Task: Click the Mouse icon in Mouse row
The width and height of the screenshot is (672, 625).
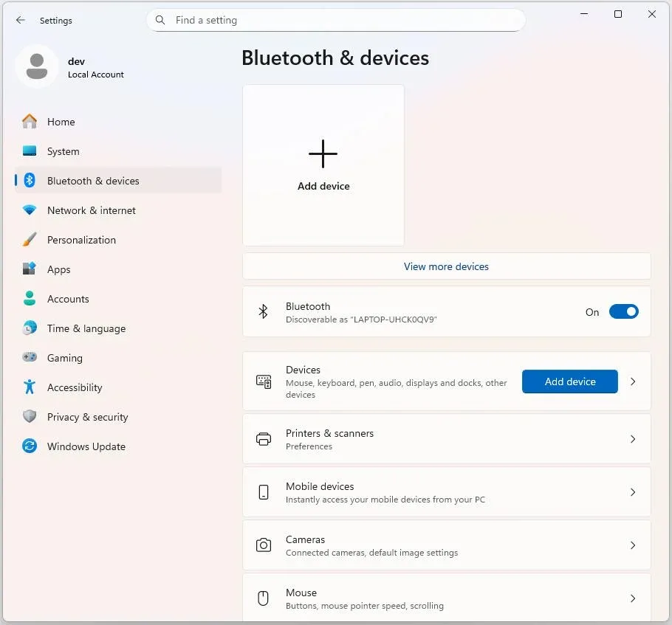Action: (263, 598)
